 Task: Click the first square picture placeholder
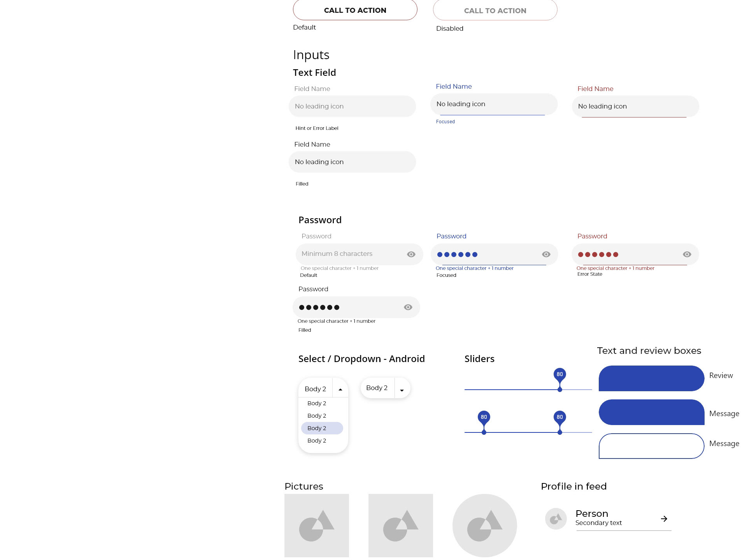pos(317,526)
